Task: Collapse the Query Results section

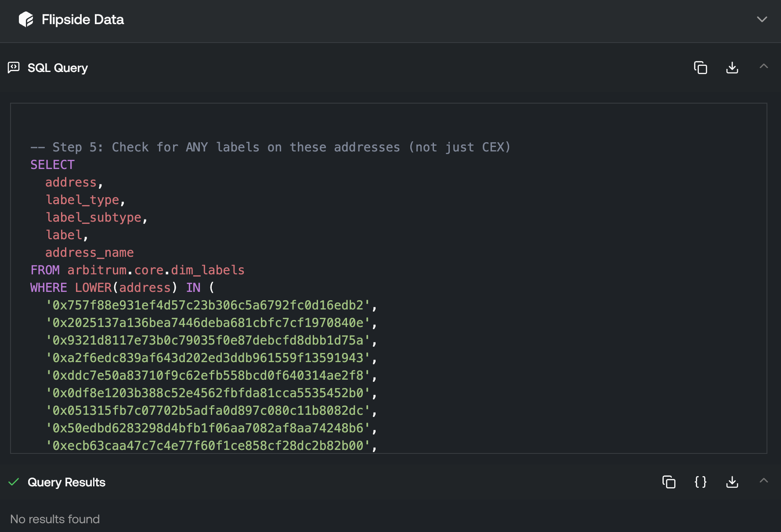Action: point(764,481)
